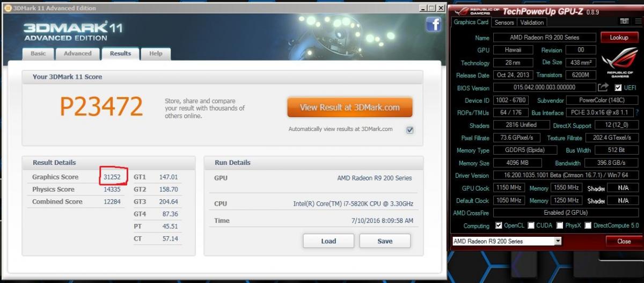The width and height of the screenshot is (644, 283).
Task: Click the Save button in Run Details
Action: [385, 241]
